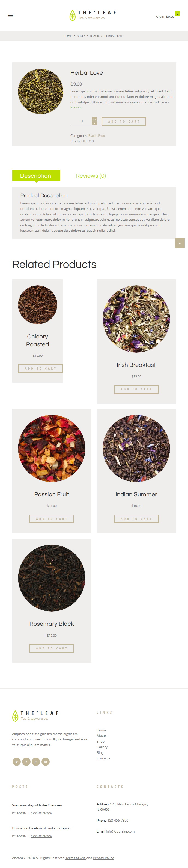Open the Twitter social icon in footer

[x=17, y=761]
